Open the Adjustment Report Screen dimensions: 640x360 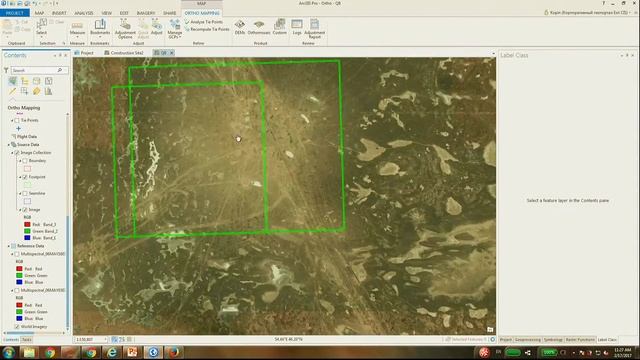[x=314, y=29]
